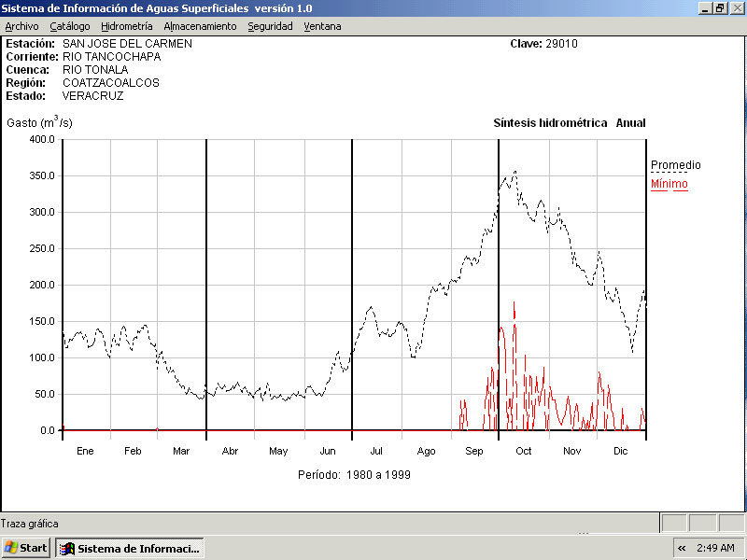747x560 pixels.
Task: Open the Hidrometría menu
Action: pyautogui.click(x=127, y=26)
